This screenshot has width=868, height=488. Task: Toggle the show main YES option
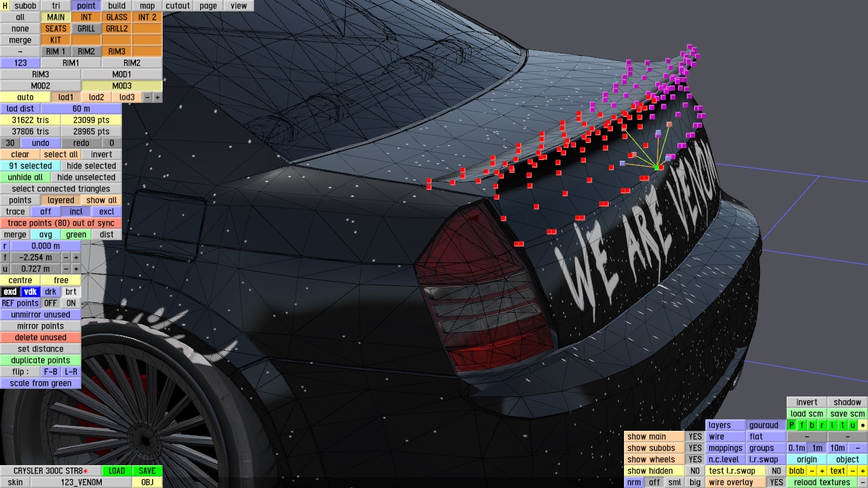click(x=695, y=437)
